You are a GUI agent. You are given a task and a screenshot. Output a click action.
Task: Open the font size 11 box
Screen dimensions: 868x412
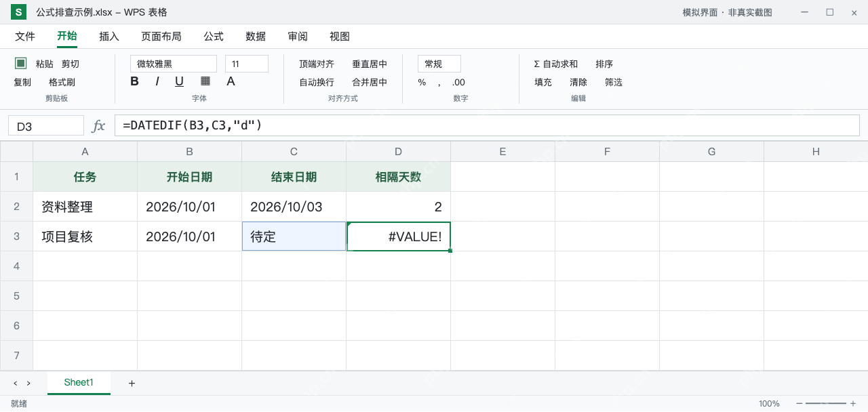tap(247, 64)
